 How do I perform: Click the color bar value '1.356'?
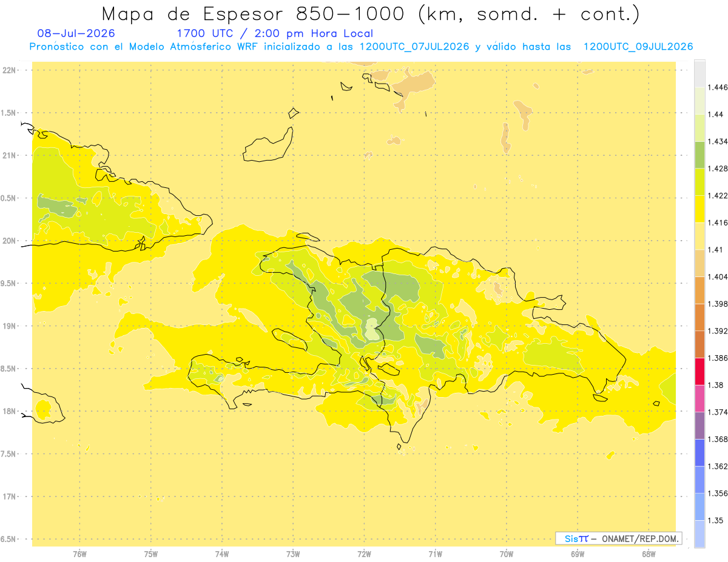tap(718, 493)
